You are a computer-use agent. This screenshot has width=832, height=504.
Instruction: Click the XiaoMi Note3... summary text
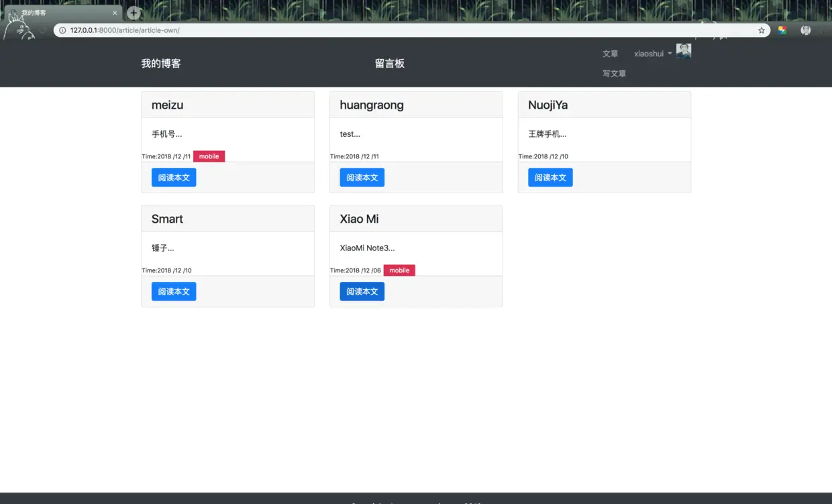(x=367, y=248)
